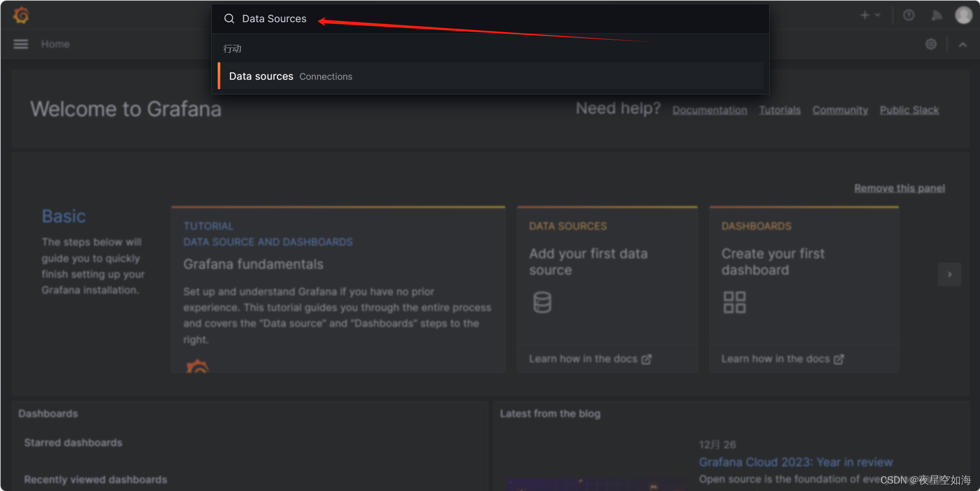Screen dimensions: 980x491
Task: Click the dashboard grid squares icon
Action: pos(734,303)
